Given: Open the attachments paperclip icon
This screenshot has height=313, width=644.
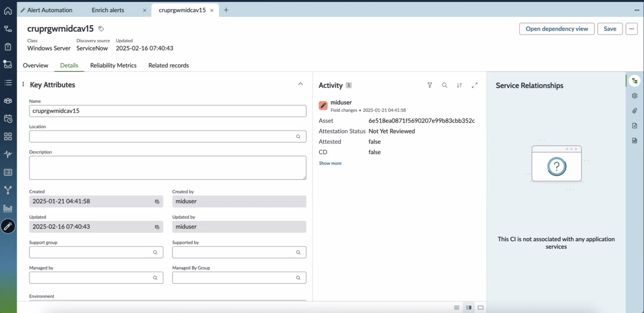Looking at the screenshot, I should point(635,111).
